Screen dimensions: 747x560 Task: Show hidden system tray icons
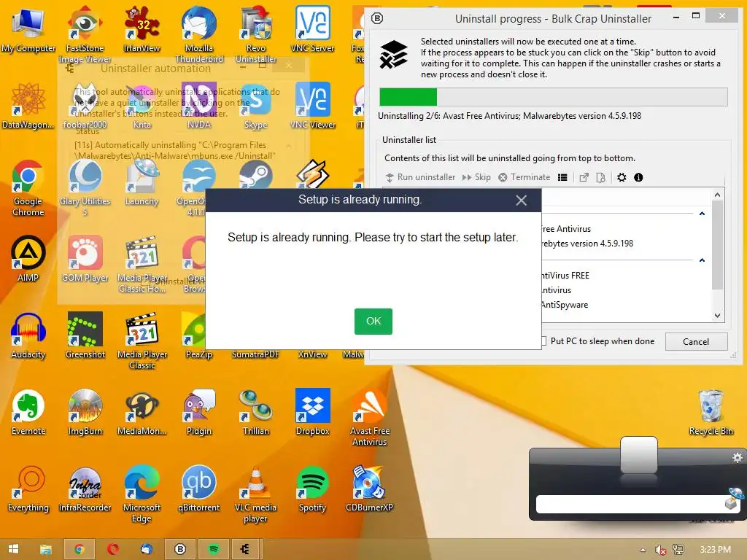click(x=643, y=550)
